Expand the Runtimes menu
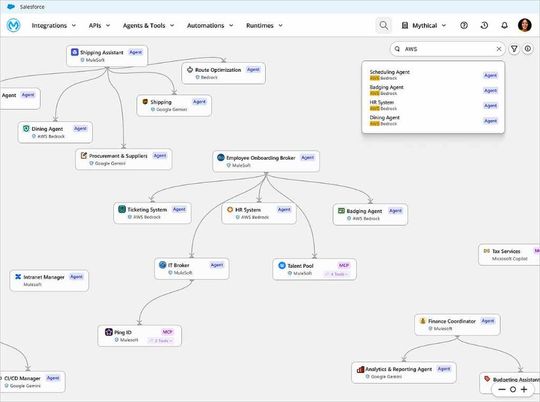Image resolution: width=540 pixels, height=402 pixels. (x=264, y=25)
